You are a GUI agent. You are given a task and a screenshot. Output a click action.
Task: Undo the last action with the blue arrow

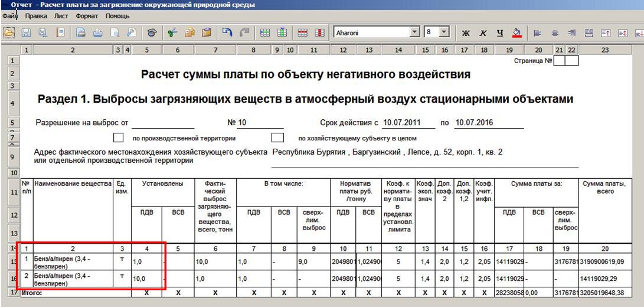point(228,34)
